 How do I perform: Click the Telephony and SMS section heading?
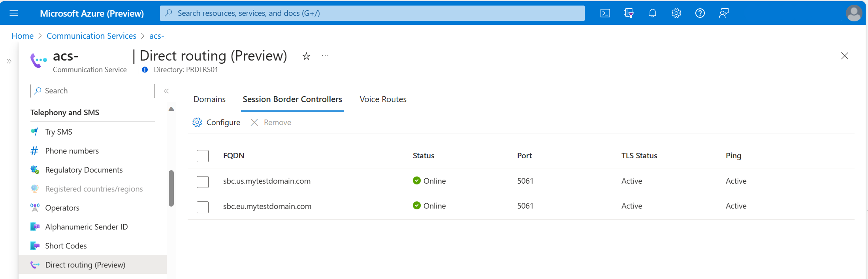pyautogui.click(x=65, y=112)
